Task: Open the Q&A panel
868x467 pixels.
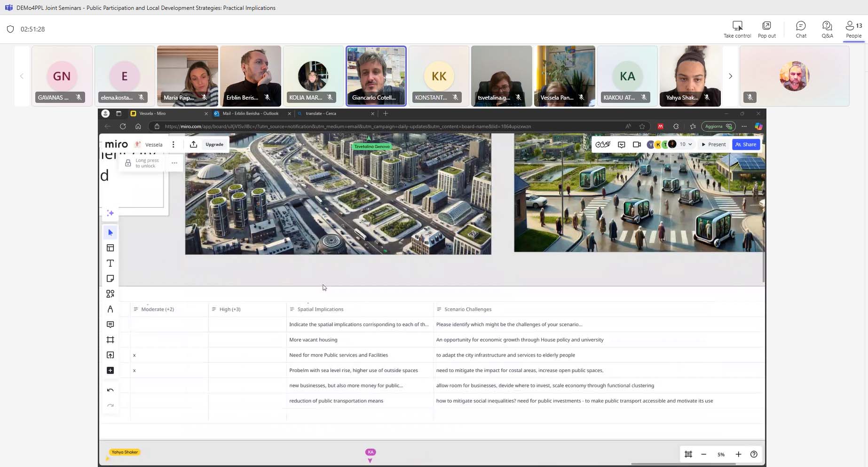Action: coord(827,29)
